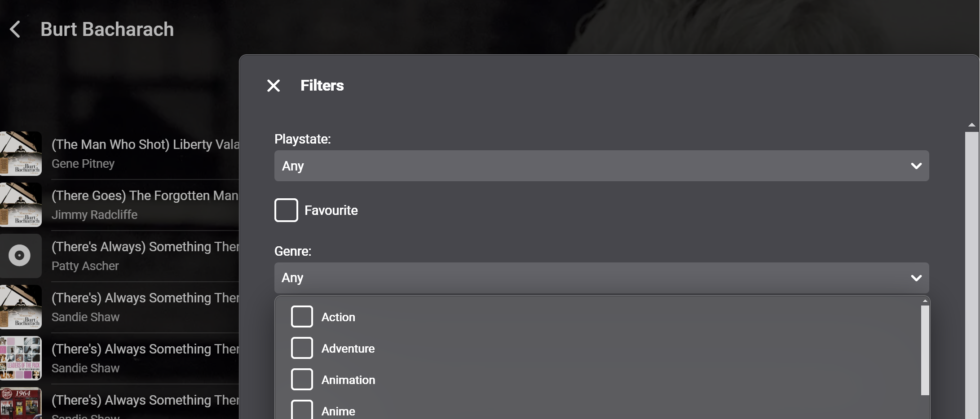Select the Animation genre checkbox
The width and height of the screenshot is (980, 419).
click(x=302, y=380)
